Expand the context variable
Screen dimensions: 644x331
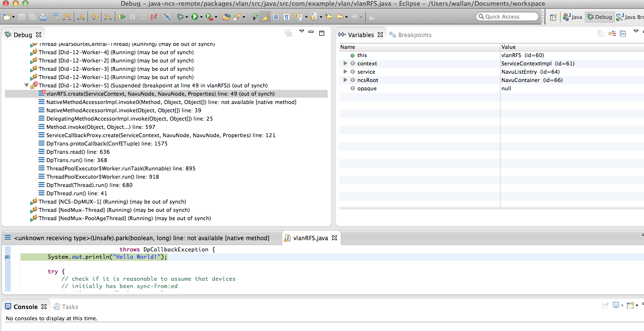[x=345, y=63]
